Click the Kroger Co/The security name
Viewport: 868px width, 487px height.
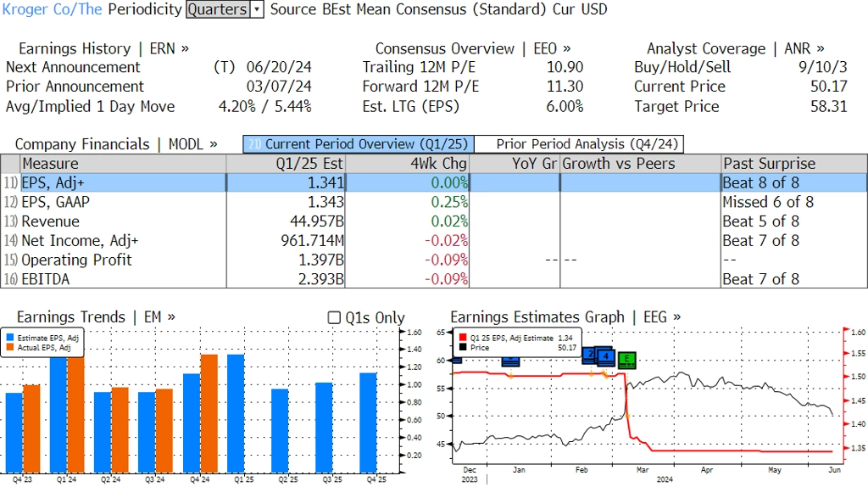click(53, 9)
